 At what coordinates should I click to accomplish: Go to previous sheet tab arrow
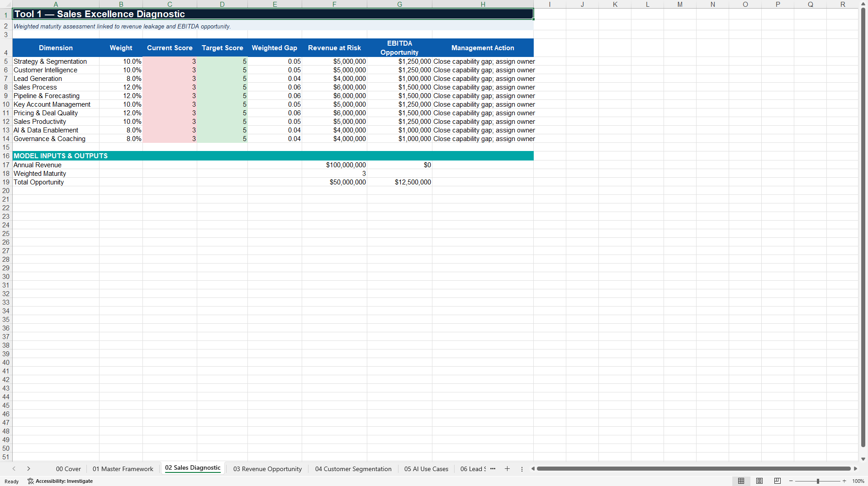14,469
